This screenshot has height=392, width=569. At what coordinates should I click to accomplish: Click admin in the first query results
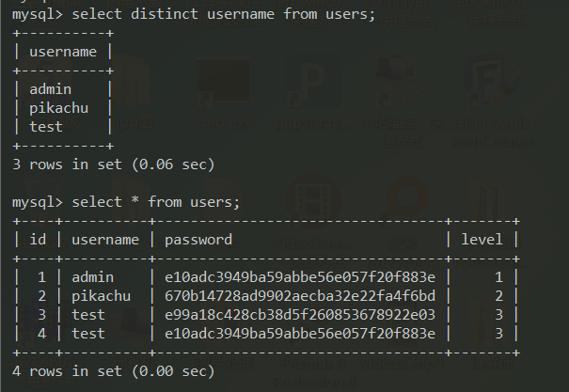click(x=51, y=89)
